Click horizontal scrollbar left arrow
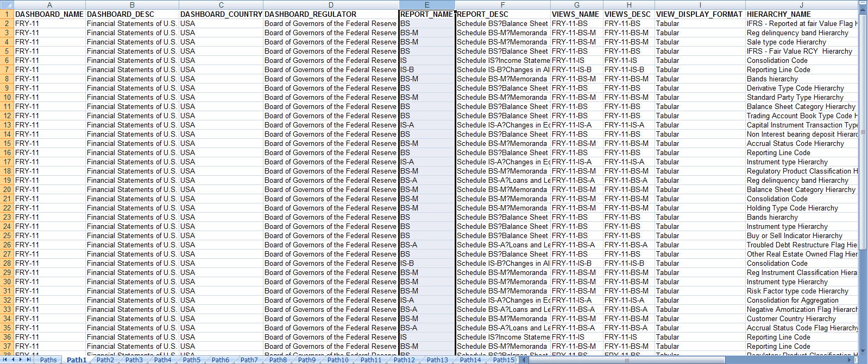868x364 pixels. [x=523, y=360]
